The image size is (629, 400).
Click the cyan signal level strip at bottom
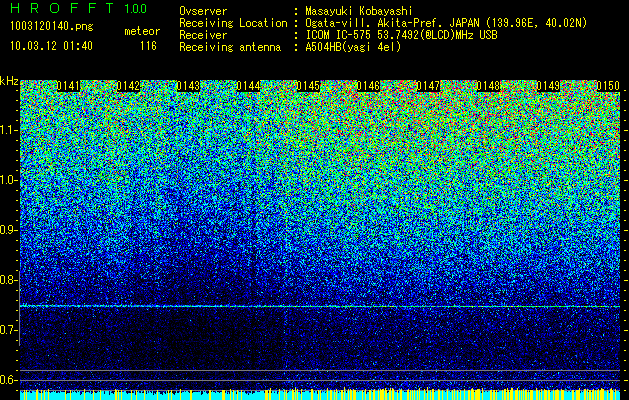tap(320, 395)
